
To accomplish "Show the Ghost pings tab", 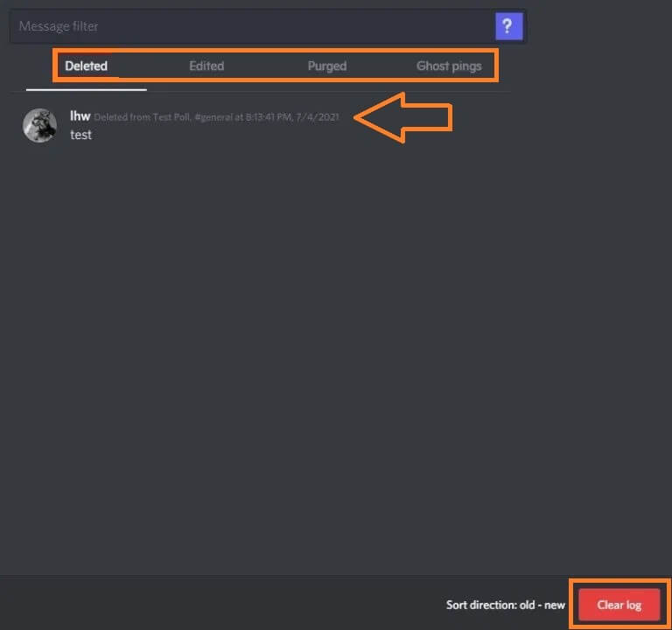I will point(449,66).
